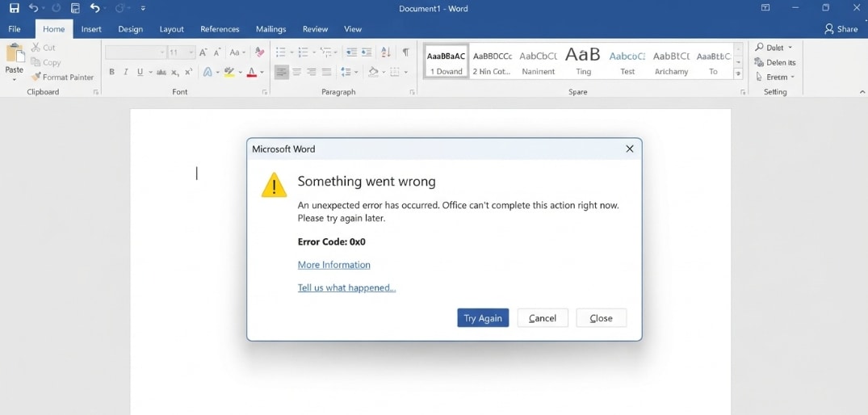Click the Share button

(x=841, y=29)
